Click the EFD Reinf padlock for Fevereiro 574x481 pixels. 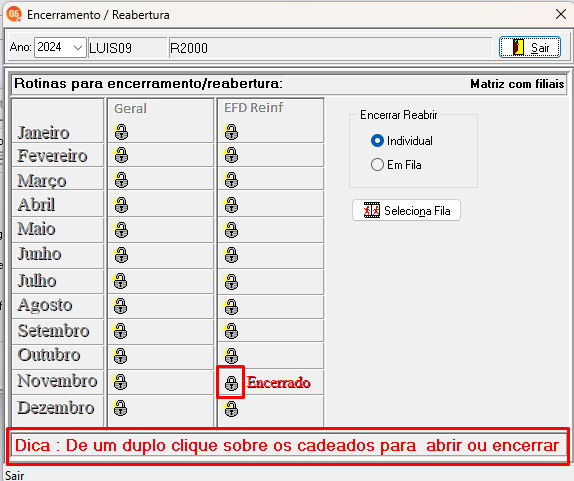coord(231,156)
